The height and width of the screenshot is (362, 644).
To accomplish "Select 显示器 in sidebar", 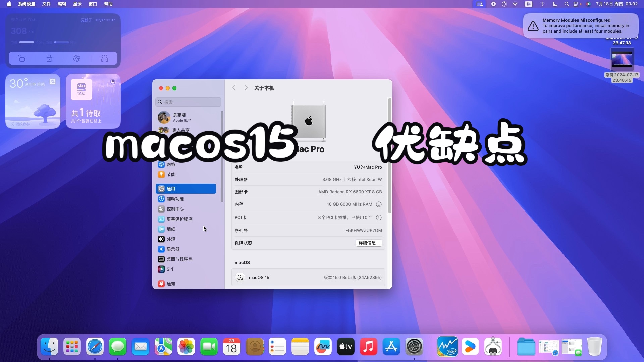I will (x=186, y=249).
